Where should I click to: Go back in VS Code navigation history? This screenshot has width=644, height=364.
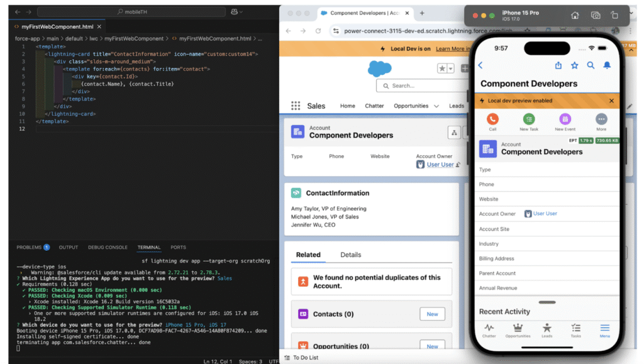pos(18,12)
